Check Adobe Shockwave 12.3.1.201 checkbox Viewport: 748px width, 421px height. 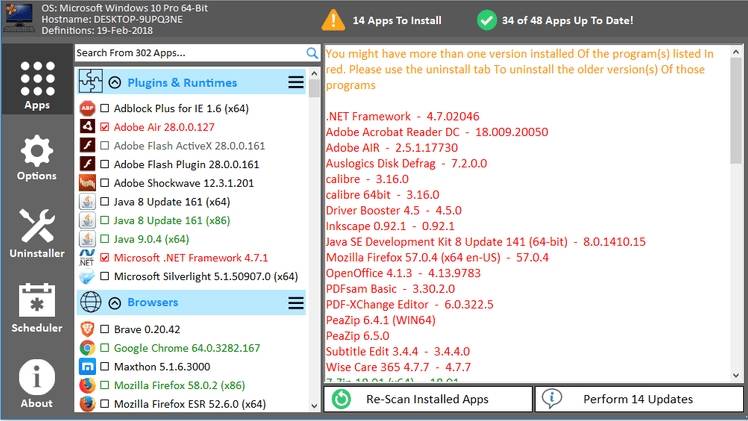click(x=104, y=183)
